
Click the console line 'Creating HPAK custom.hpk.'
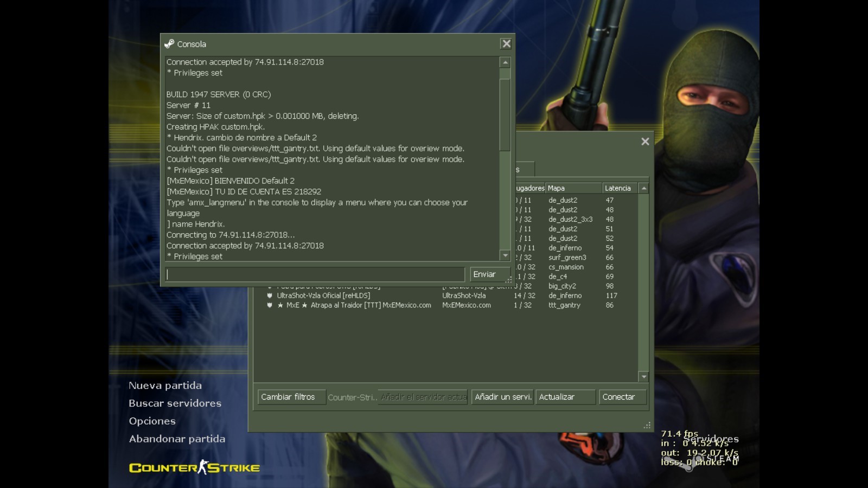tap(215, 127)
